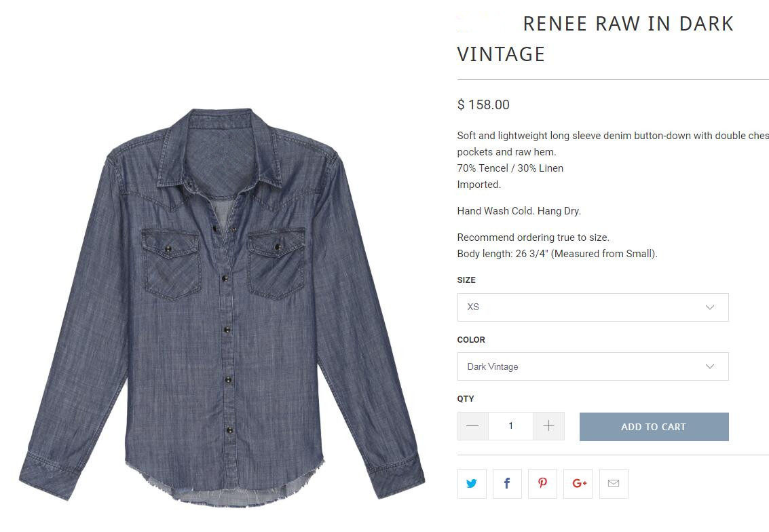769x532 pixels.
Task: Click the Hand Wash Cold care text
Action: point(519,211)
